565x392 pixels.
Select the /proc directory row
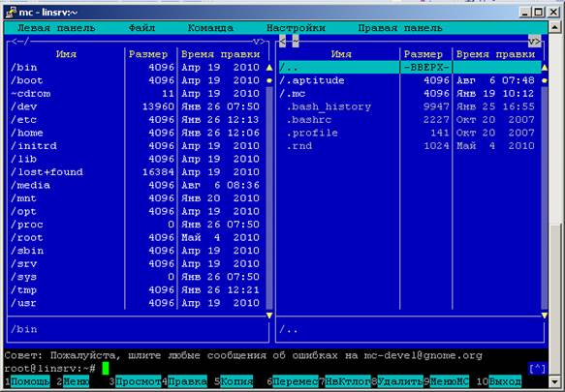click(137, 225)
